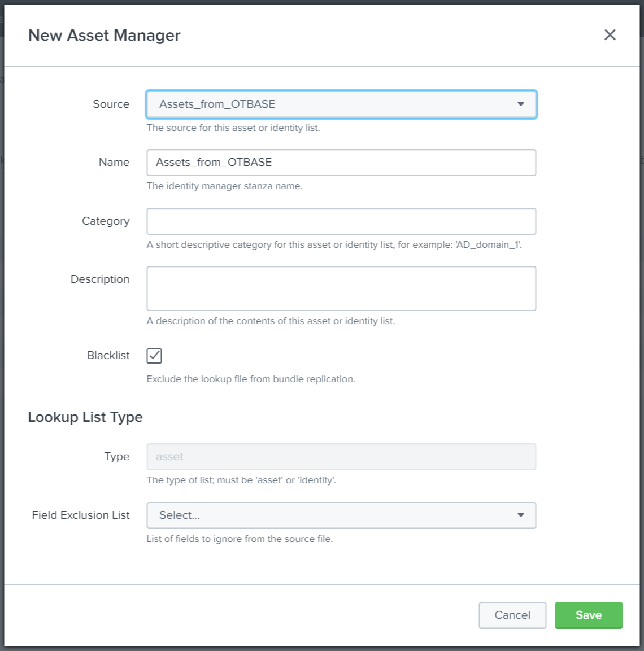Click into the empty Category field

341,221
